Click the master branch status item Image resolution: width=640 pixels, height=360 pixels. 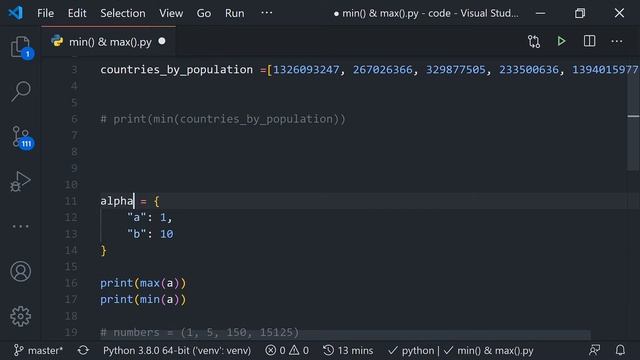click(x=38, y=351)
